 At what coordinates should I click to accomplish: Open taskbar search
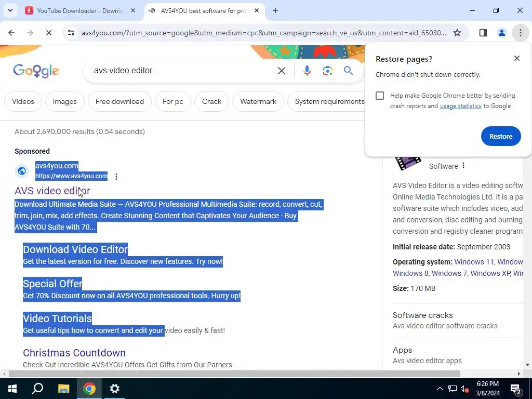click(37, 389)
